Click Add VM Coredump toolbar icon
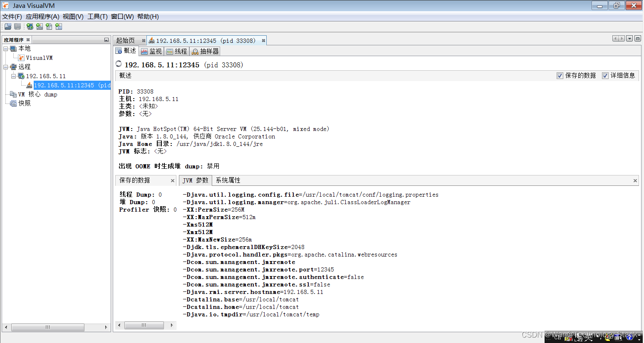 coord(49,26)
